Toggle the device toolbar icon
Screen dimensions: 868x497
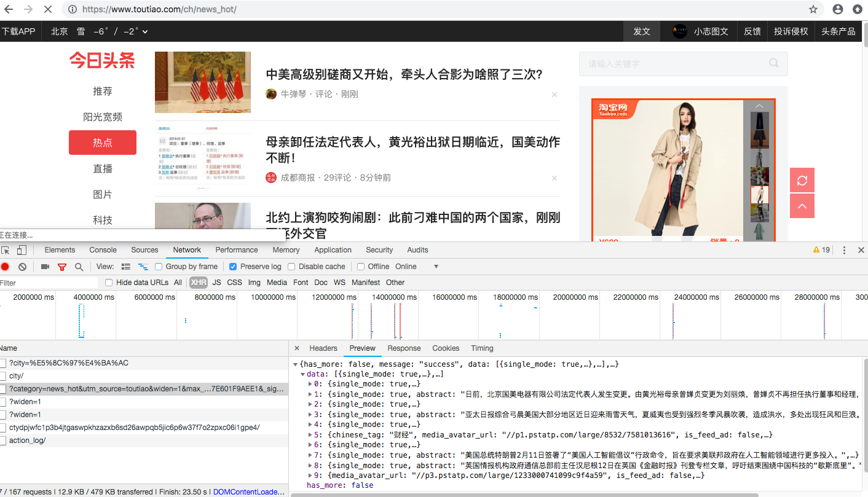coord(22,250)
